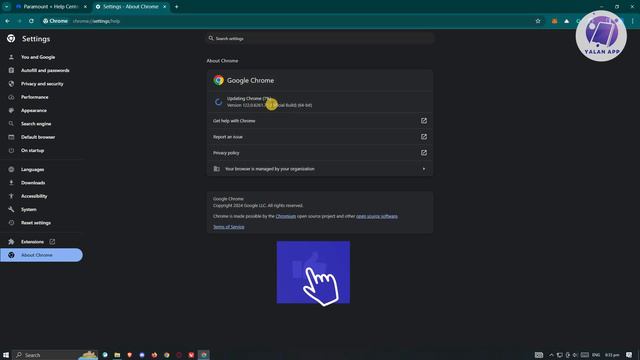Open Firefox from taskbar
Viewport: 640px width, 360px height.
[154, 355]
